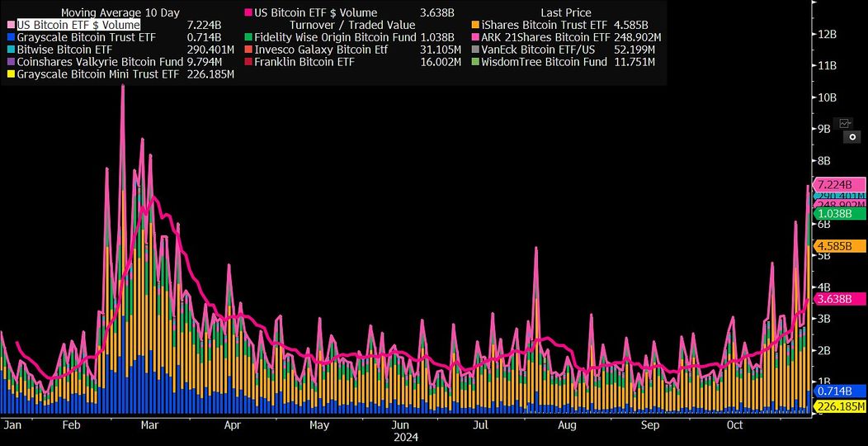The height and width of the screenshot is (446, 868).
Task: Click the orange iShares Bitcoin Trust ETF swatch
Action: [x=475, y=25]
